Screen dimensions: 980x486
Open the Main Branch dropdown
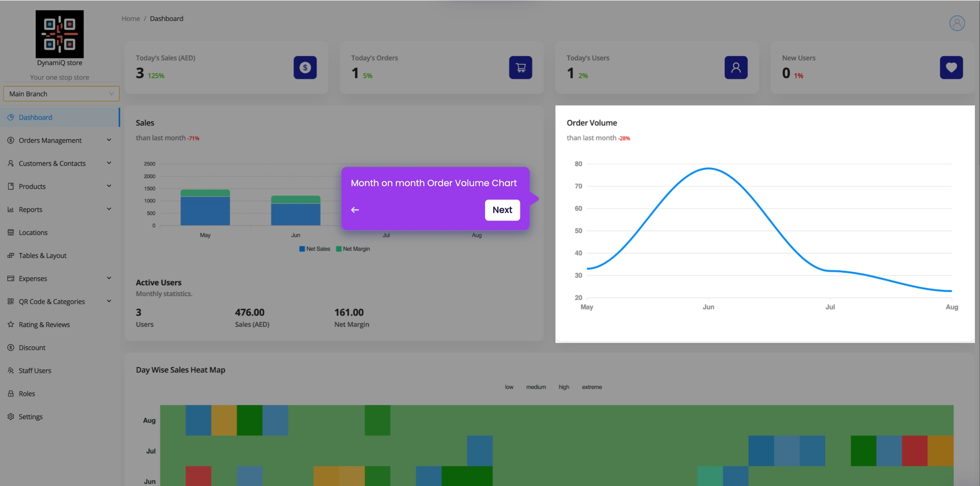point(61,94)
